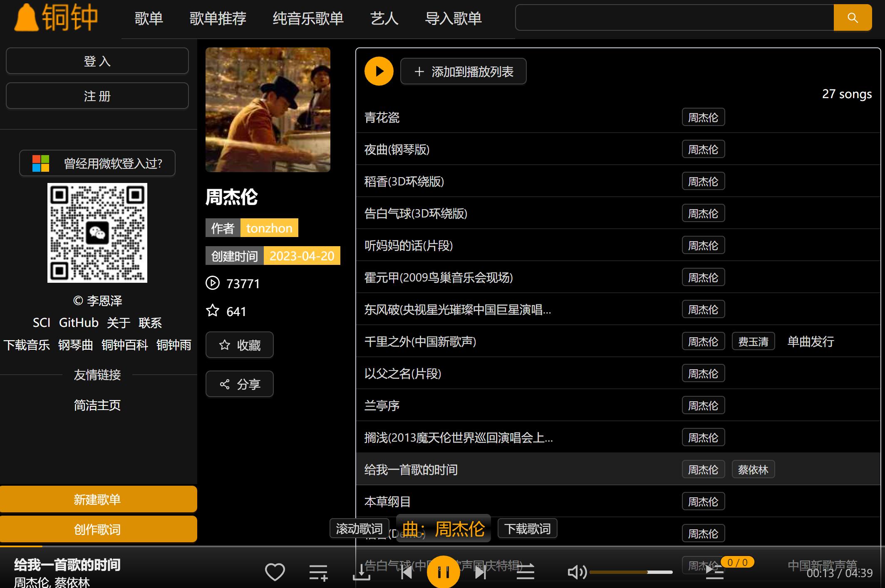Adjust the volume slider
This screenshot has width=885, height=588.
click(631, 572)
